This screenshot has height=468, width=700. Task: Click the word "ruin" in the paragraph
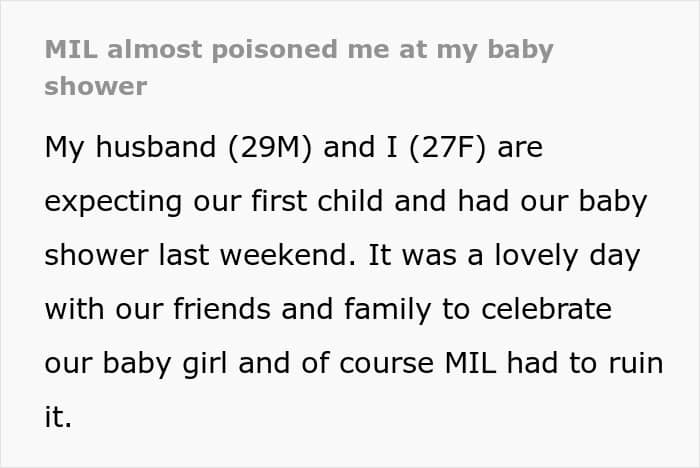click(x=631, y=363)
